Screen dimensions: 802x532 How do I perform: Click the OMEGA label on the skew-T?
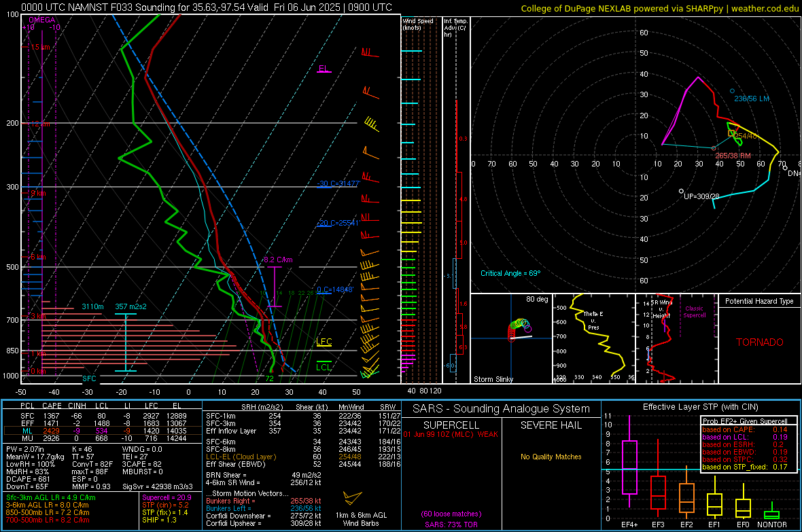pyautogui.click(x=42, y=20)
